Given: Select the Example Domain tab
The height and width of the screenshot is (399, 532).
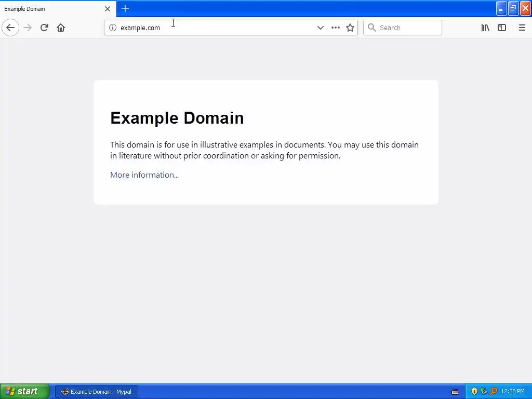Looking at the screenshot, I should coord(58,9).
